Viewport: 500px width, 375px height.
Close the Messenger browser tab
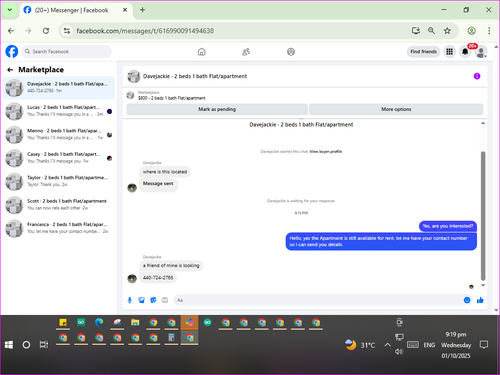(x=125, y=10)
